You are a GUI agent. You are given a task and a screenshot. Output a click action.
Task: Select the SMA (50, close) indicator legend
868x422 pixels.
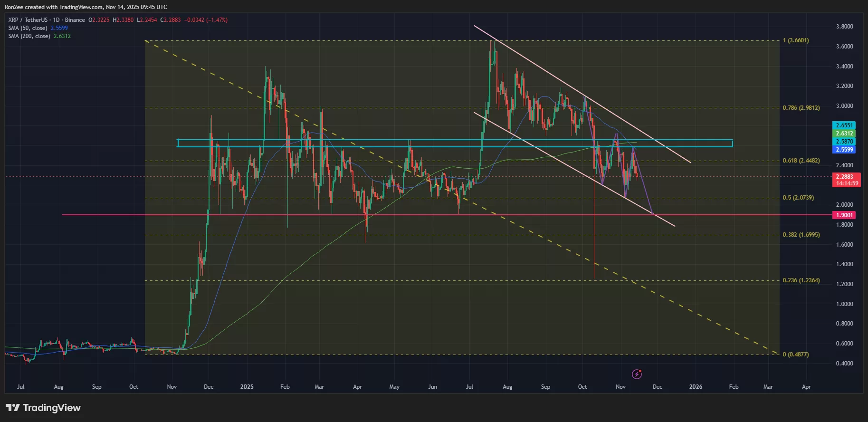coord(29,28)
